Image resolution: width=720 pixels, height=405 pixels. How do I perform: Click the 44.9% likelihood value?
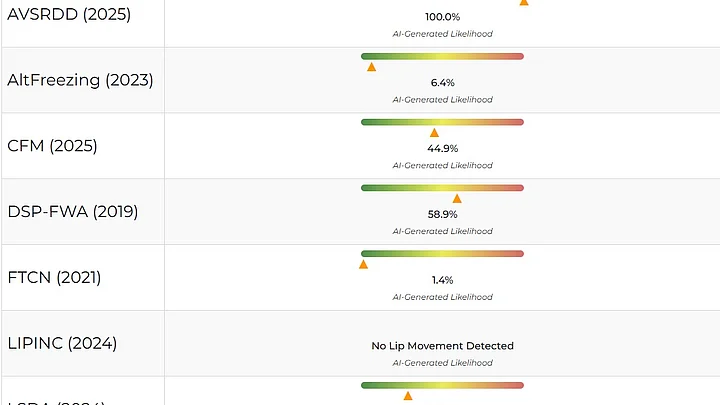click(x=442, y=148)
